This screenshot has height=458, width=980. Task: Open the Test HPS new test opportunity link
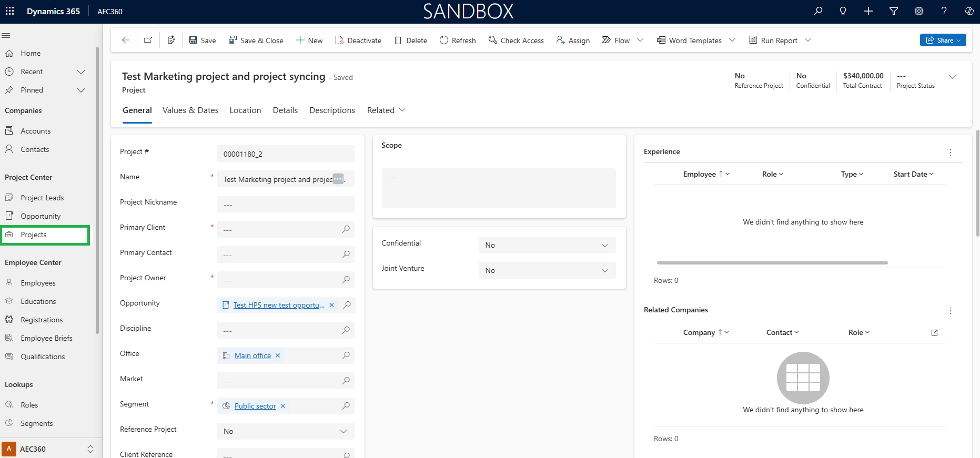(279, 305)
